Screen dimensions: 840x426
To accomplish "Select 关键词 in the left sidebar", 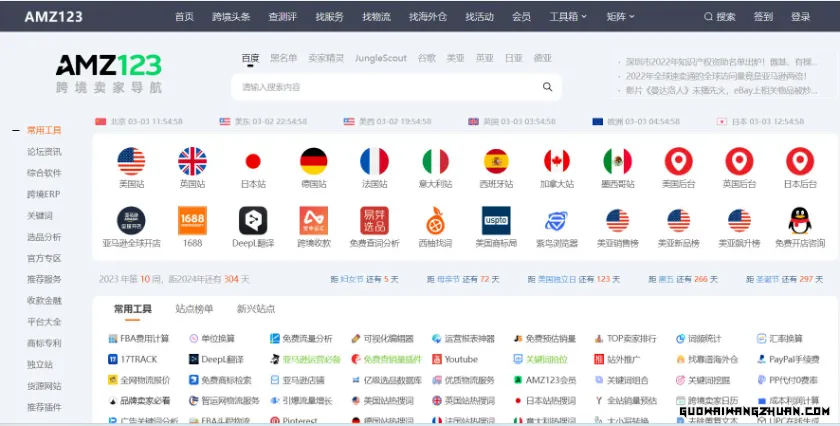I will (40, 215).
